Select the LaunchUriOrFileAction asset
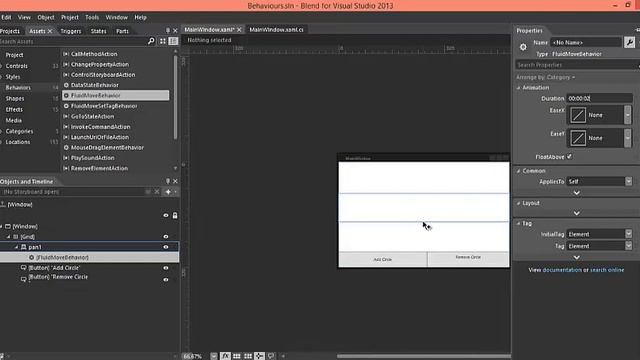Screen dimensions: 640x360 click(100, 137)
